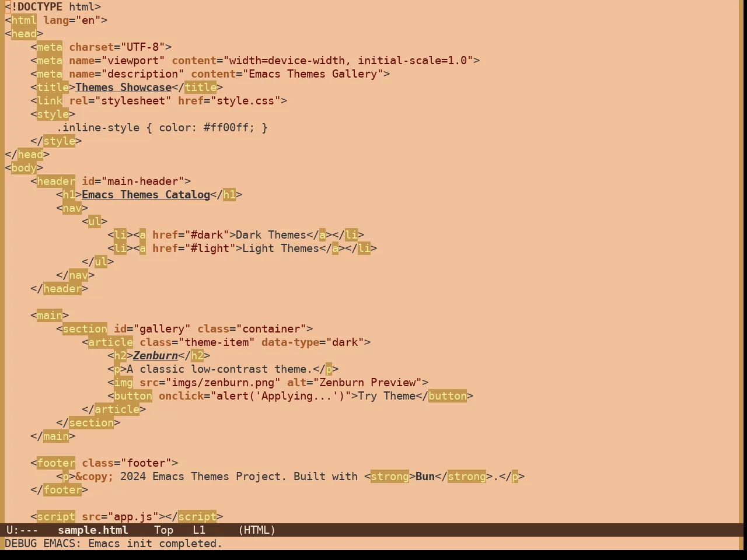
Task: Click the class="container" attribute
Action: point(252,329)
